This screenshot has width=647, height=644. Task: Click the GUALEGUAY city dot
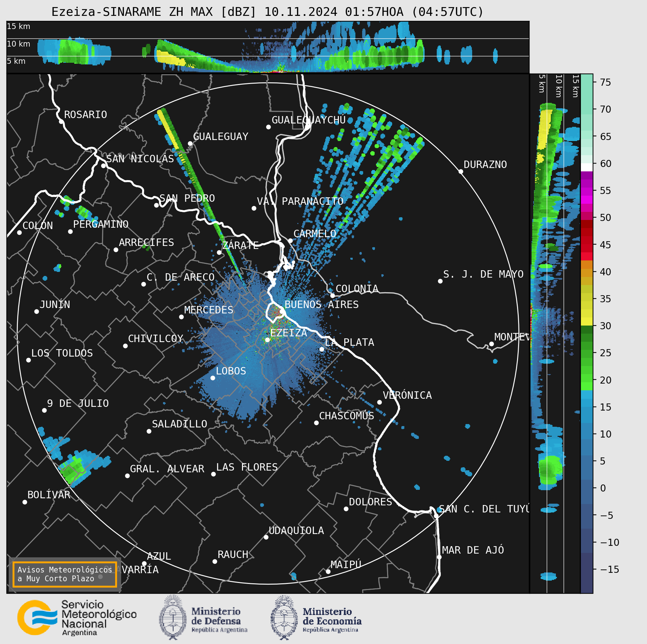(190, 144)
